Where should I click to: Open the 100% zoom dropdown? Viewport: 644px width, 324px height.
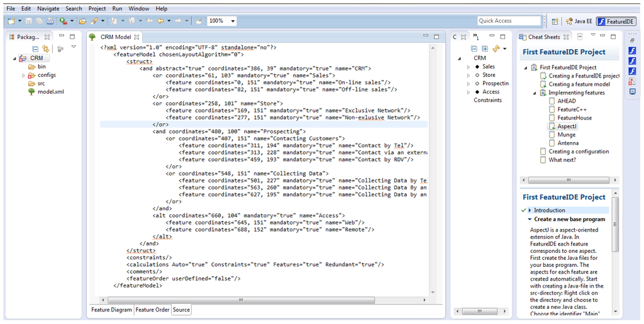pyautogui.click(x=233, y=21)
